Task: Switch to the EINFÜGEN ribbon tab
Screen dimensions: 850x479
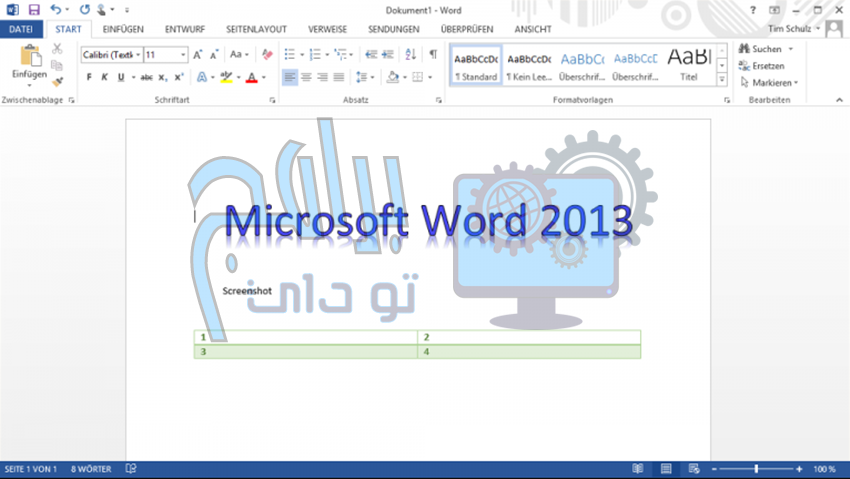Action: click(x=124, y=29)
